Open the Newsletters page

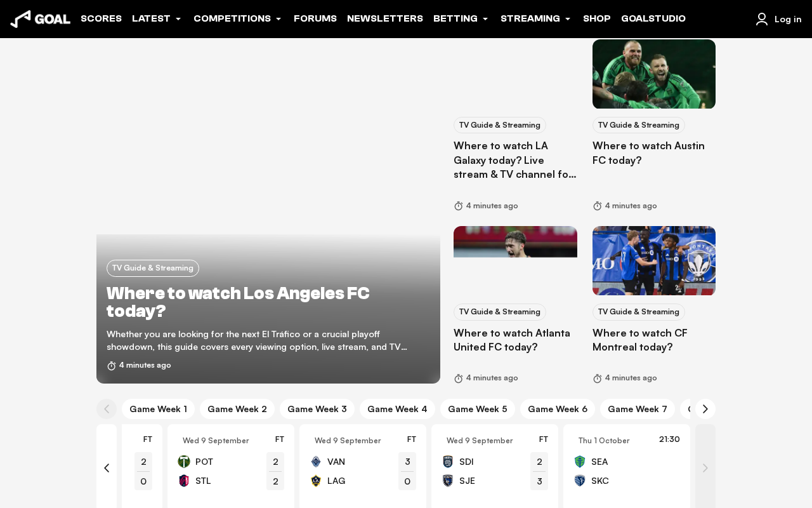385,18
